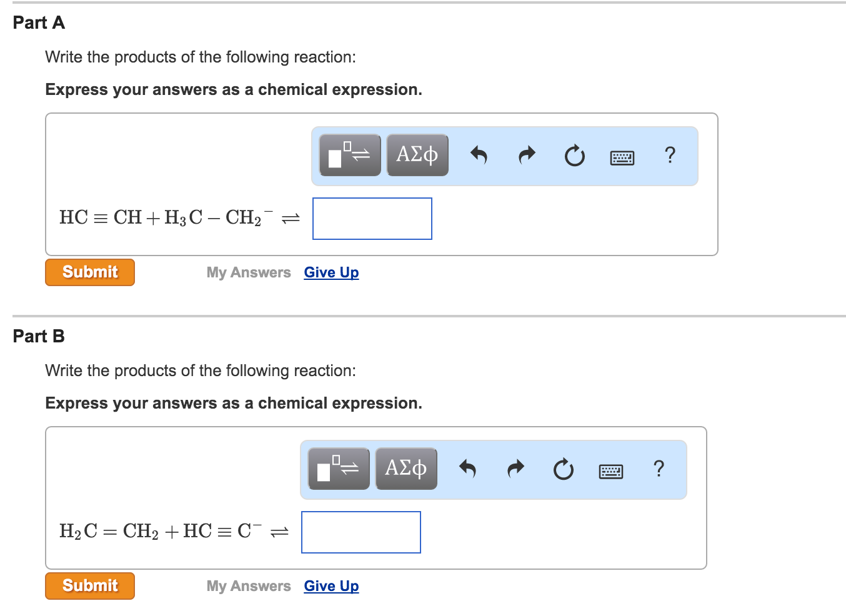Viewport: 846px width, 616px height.
Task: Submit the Part A answer
Action: pyautogui.click(x=89, y=272)
